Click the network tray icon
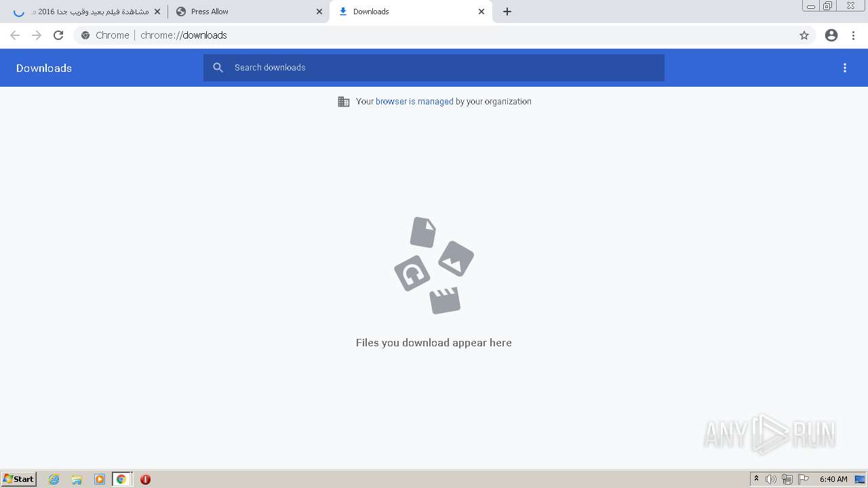868x488 pixels. click(787, 479)
